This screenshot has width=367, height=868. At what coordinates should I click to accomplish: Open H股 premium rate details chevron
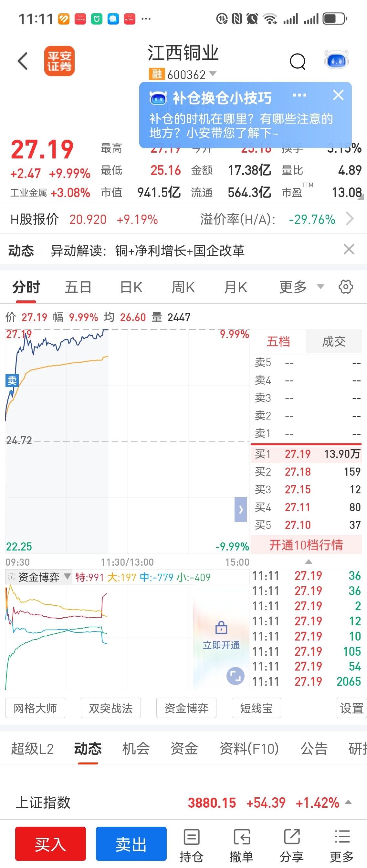(350, 219)
